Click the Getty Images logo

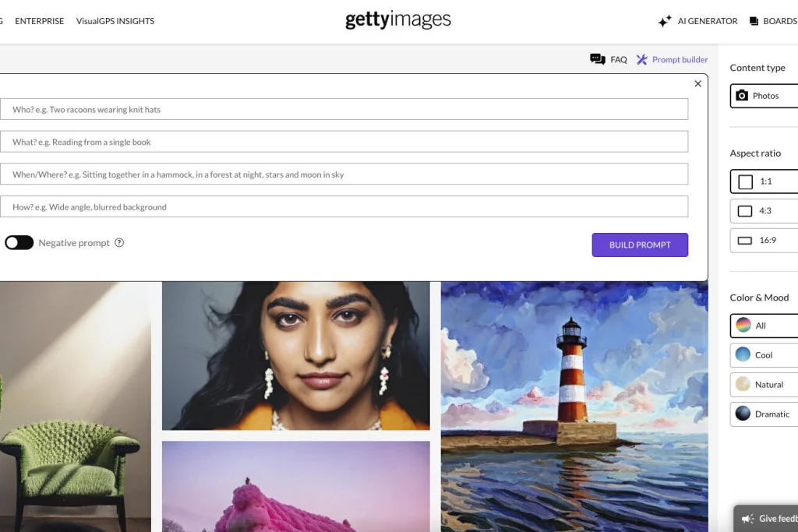click(398, 19)
